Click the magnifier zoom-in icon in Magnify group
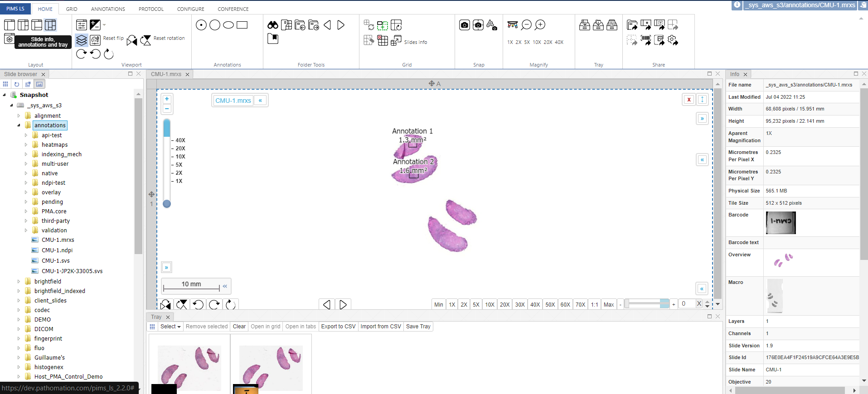The image size is (868, 394). (x=540, y=25)
